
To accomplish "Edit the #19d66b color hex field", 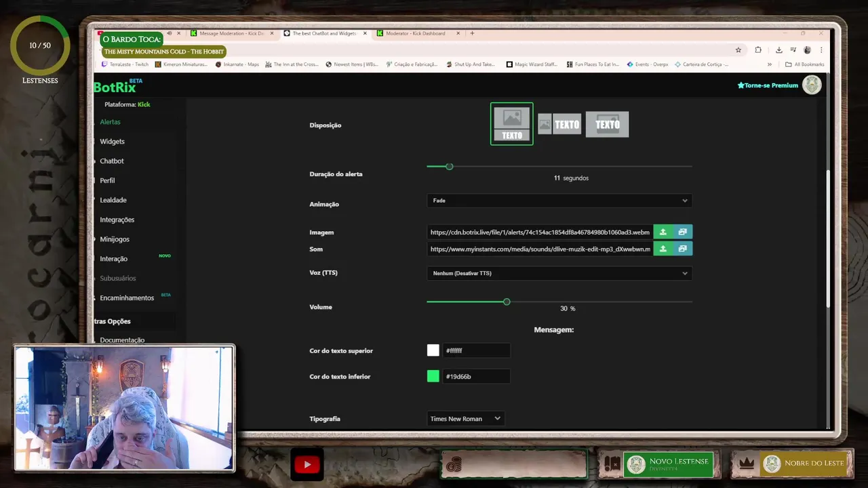I will [x=476, y=376].
